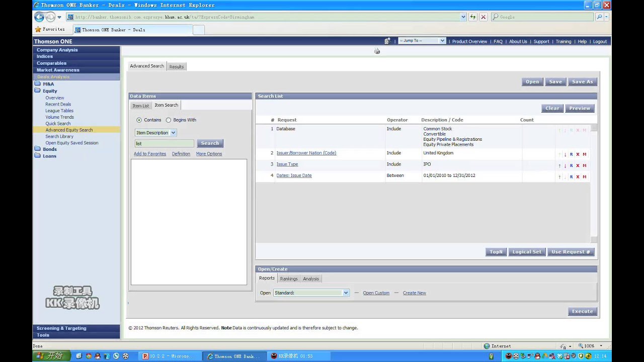
Task: Open the More Options link
Action: coord(209,154)
